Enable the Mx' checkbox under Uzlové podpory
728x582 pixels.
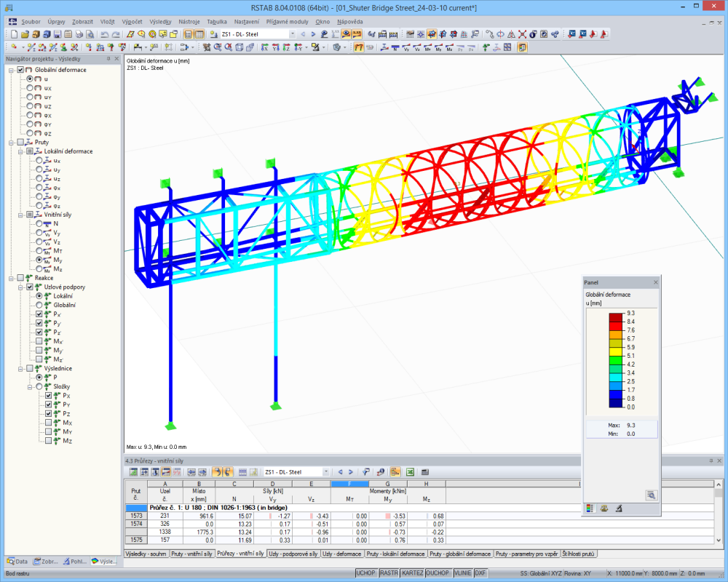tap(41, 342)
